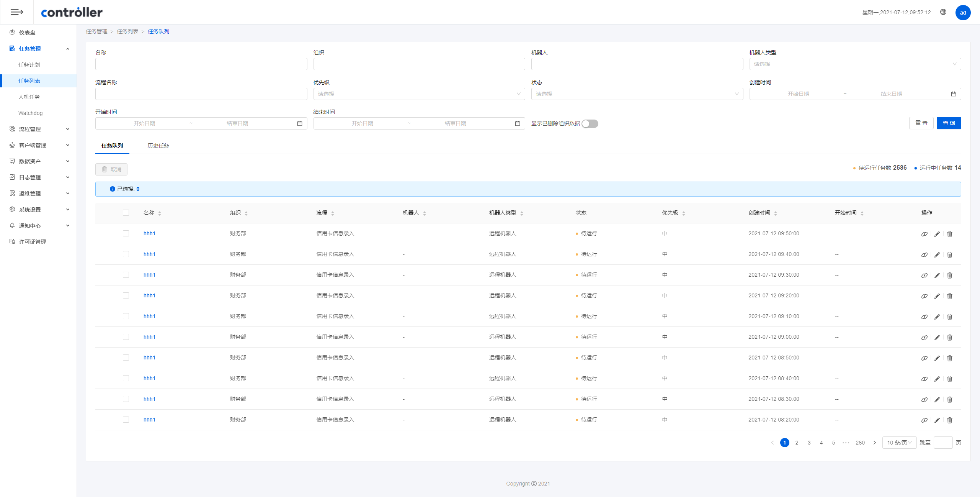Edit the task created at 09:30:00

[x=937, y=276]
